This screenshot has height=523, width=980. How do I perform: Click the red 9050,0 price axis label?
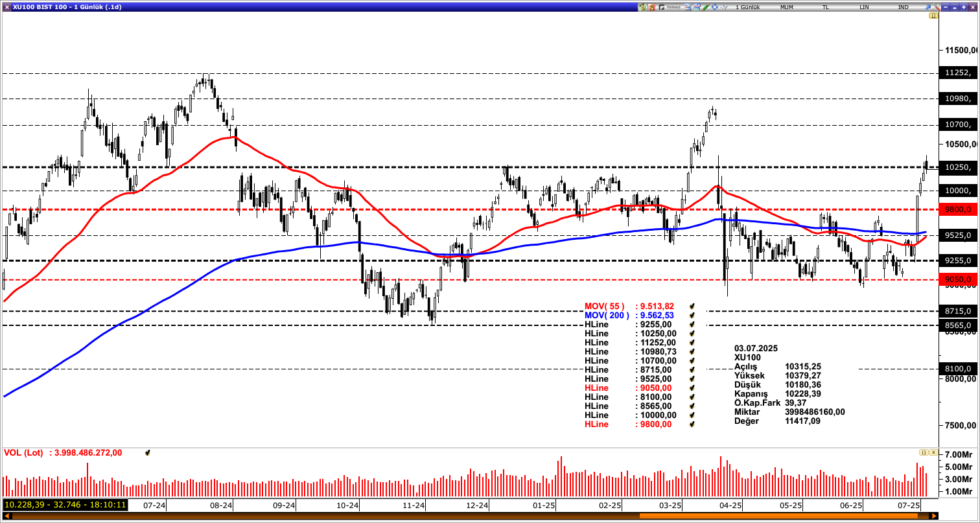point(957,279)
